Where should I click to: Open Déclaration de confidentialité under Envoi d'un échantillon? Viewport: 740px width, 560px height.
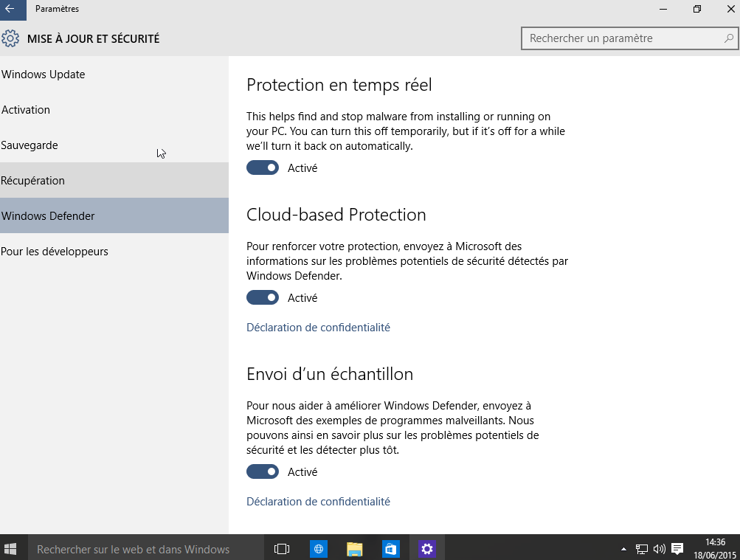[318, 502]
